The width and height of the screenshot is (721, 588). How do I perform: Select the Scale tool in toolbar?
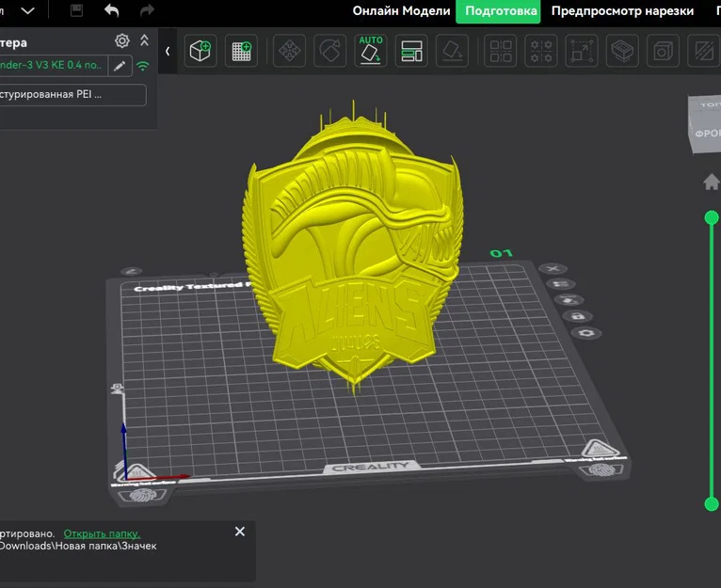582,51
